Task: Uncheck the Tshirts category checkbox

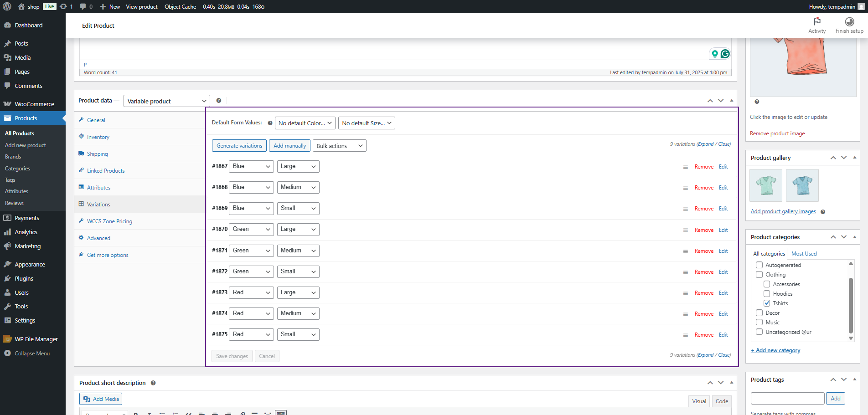Action: click(767, 303)
